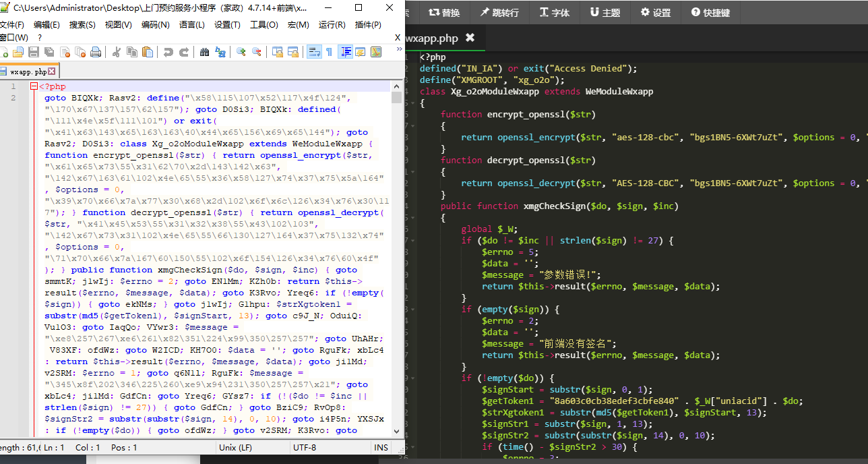Toggle synchronized vertical scrolling icon

point(278,52)
